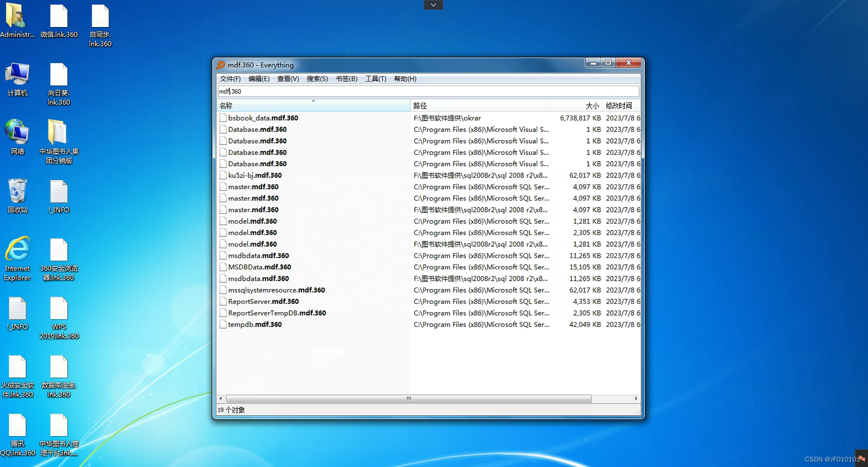Open the 查看(V) menu
This screenshot has height=467, width=868.
(x=288, y=79)
